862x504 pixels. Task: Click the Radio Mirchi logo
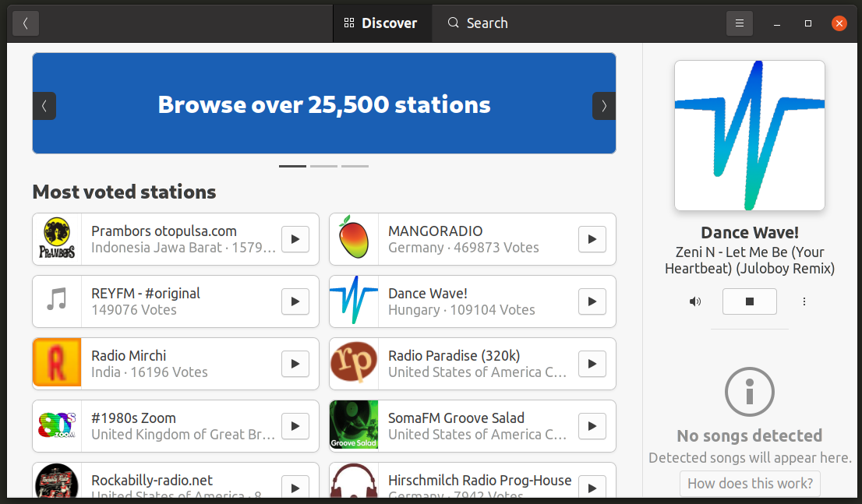pos(57,364)
